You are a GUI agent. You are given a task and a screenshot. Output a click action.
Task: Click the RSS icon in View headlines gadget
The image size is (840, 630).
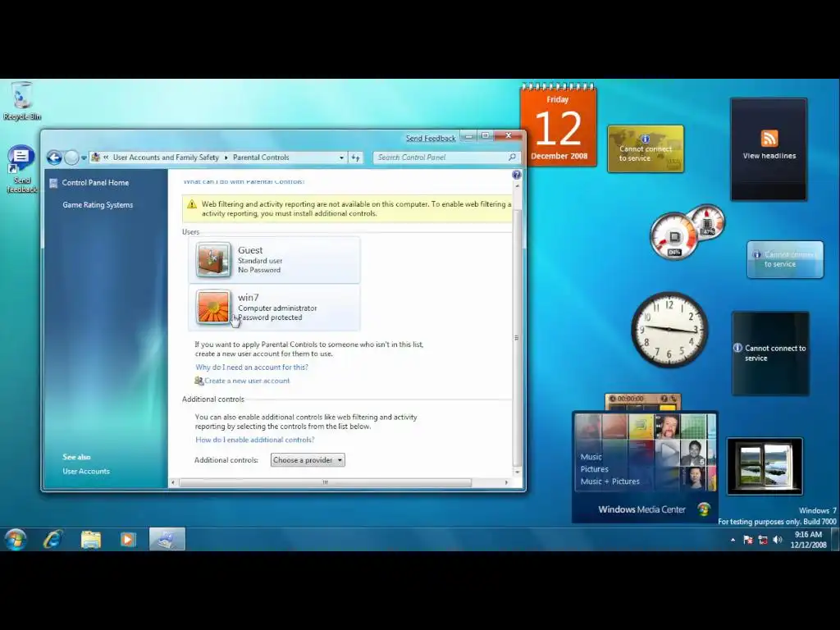[769, 138]
